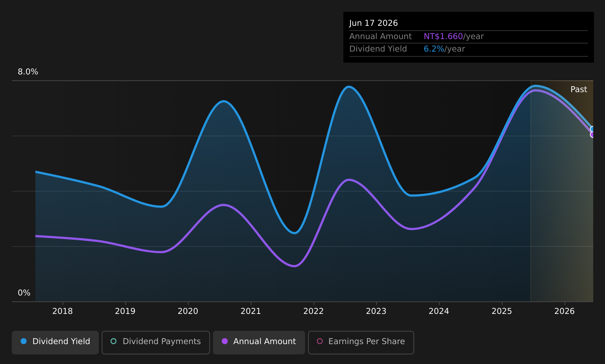
Task: Click the NT$1.660/year tooltip value
Action: coord(454,36)
